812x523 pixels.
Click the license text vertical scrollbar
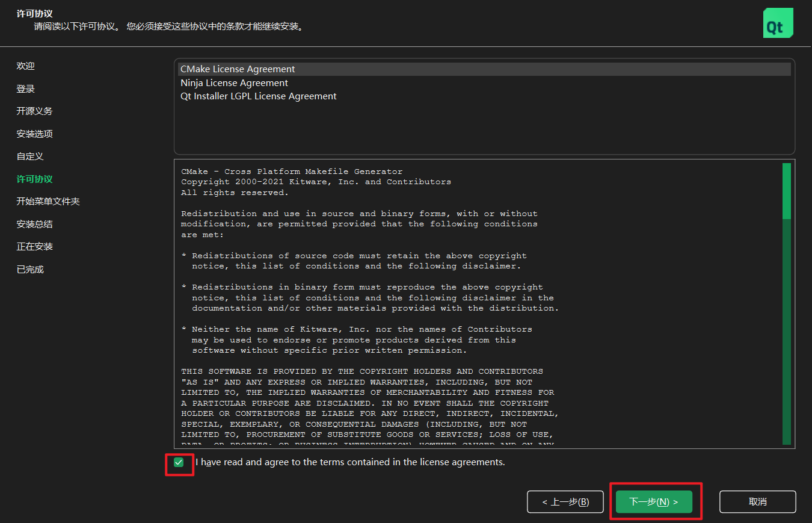pos(787,304)
